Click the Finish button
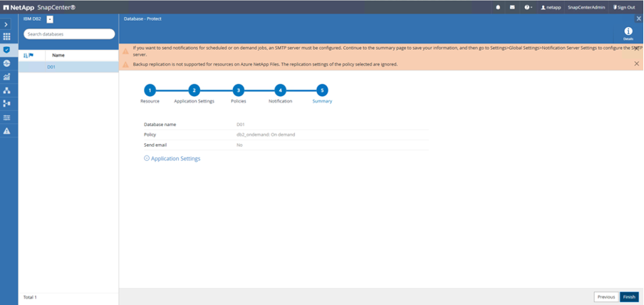 [629, 296]
